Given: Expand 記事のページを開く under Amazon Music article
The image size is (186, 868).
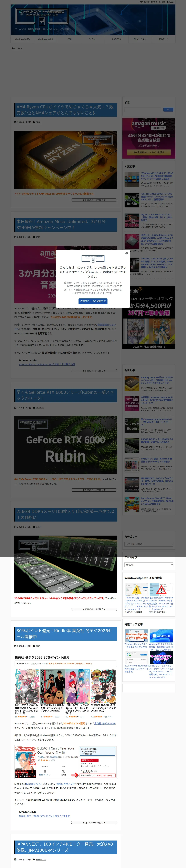Looking at the screenshot, I should (x=94, y=371).
